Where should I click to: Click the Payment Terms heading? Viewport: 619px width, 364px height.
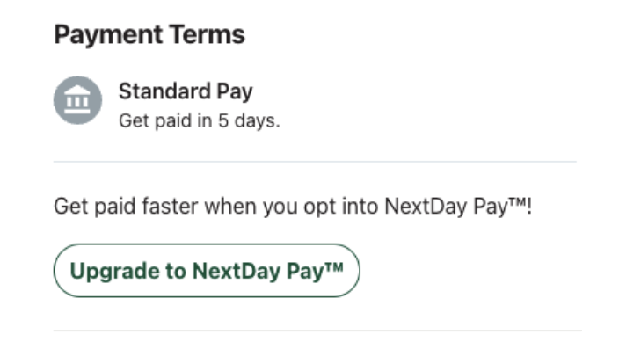click(149, 35)
